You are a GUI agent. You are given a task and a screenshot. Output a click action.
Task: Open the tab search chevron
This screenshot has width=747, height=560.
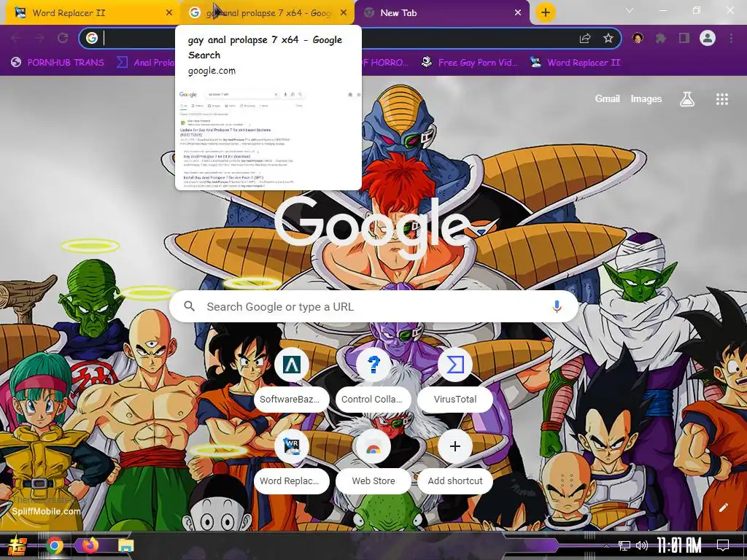(x=630, y=10)
